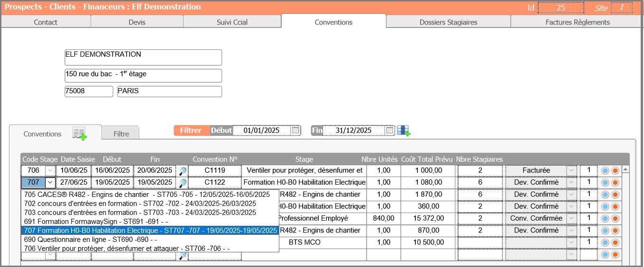Choose 706 Ventiler pour protéger list entry
This screenshot has width=644, height=267.
click(x=150, y=248)
